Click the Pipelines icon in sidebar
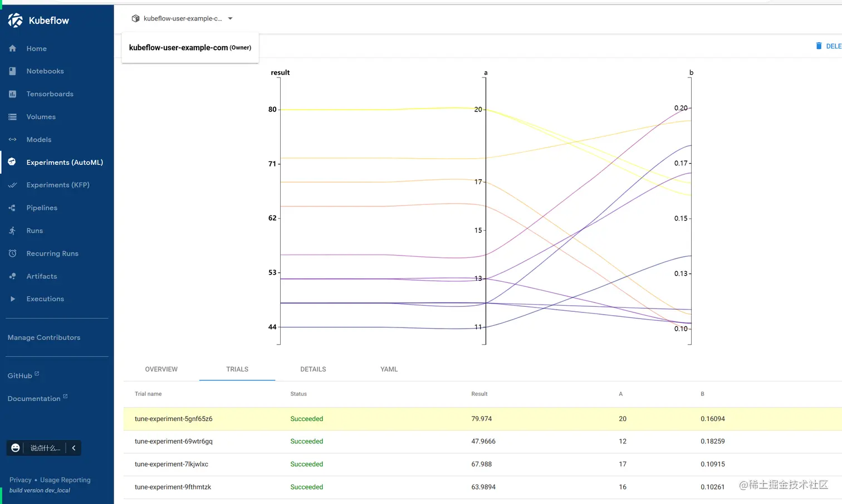The width and height of the screenshot is (842, 504). (x=13, y=208)
